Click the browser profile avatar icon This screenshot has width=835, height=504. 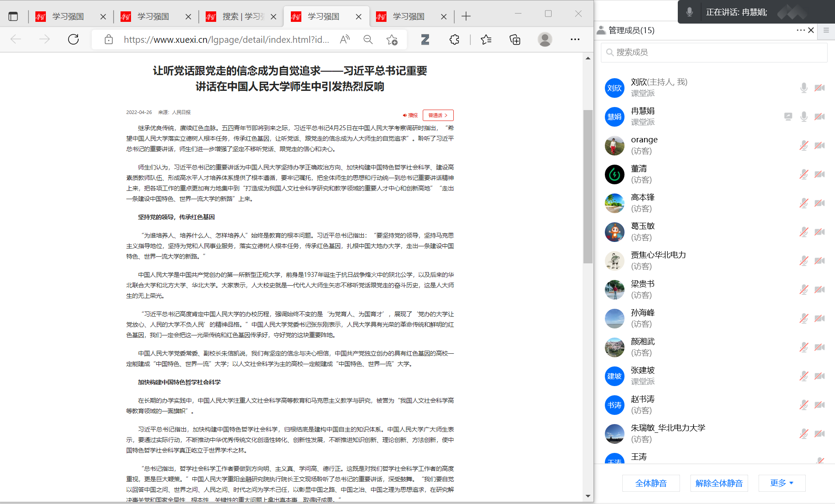click(x=545, y=40)
